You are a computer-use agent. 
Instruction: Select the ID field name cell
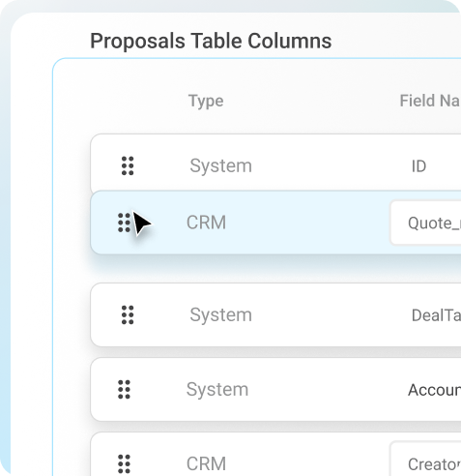(x=418, y=166)
